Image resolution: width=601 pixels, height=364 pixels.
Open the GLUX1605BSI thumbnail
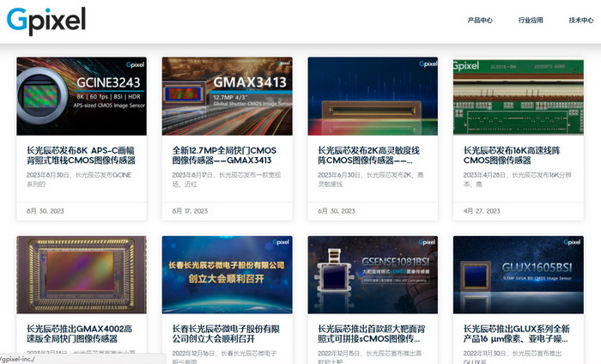pos(519,275)
